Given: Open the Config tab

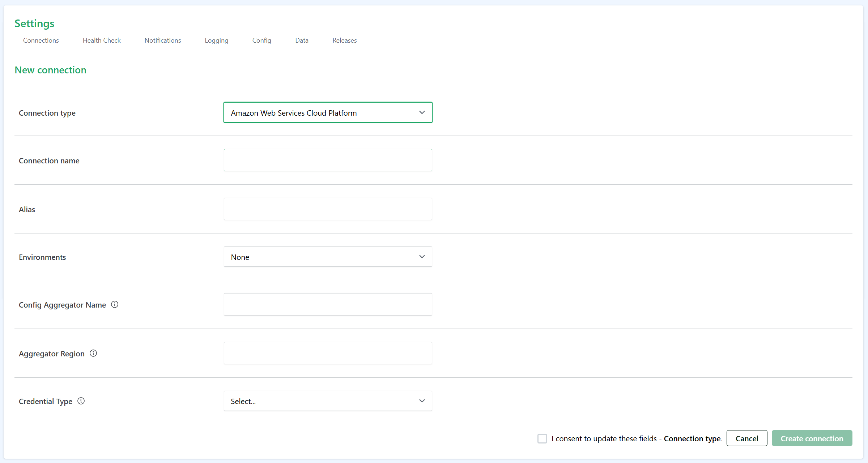Looking at the screenshot, I should (x=262, y=40).
